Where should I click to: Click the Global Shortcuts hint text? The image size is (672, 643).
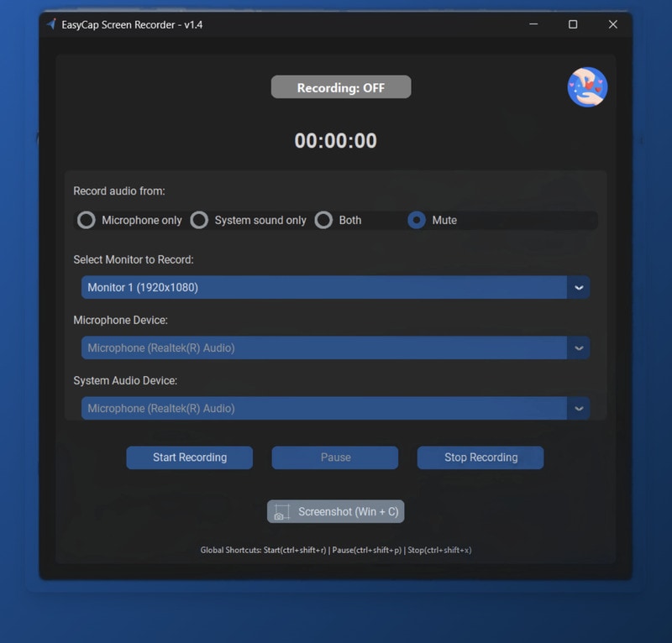[x=335, y=550]
